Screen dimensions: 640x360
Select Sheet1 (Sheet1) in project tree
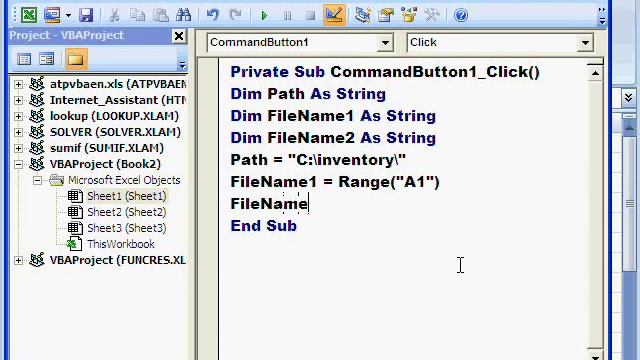127,196
